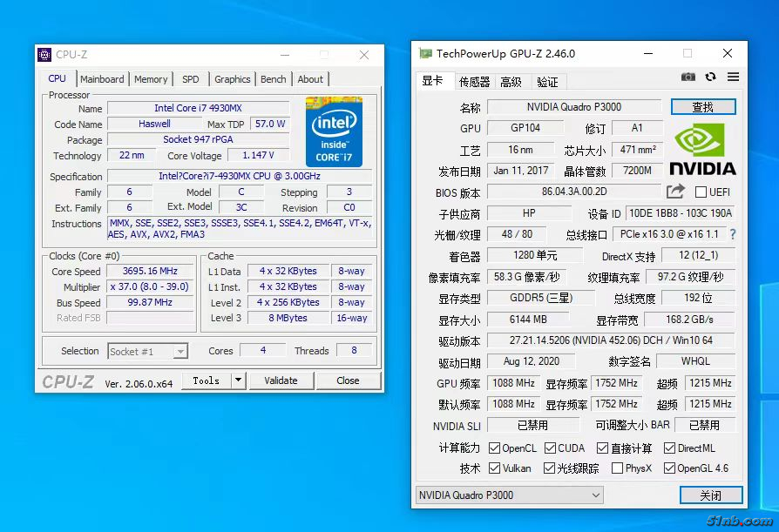Click the Intel Core i7 badge
The width and height of the screenshot is (779, 532).
tap(334, 131)
